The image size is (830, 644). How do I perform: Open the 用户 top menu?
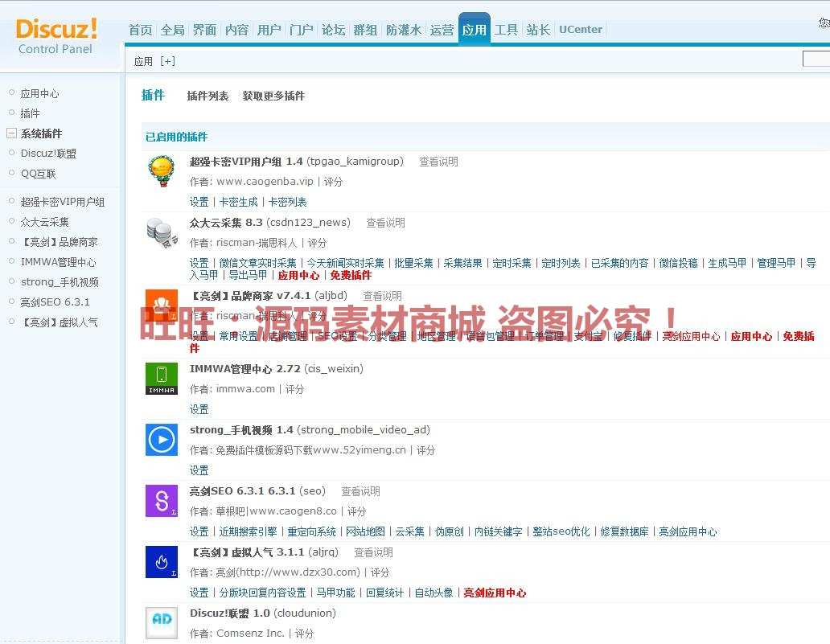click(269, 30)
